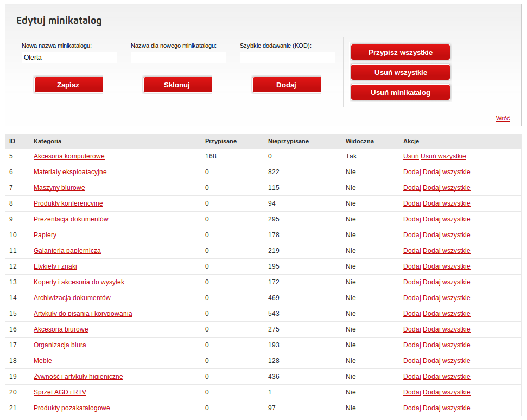The image size is (527, 420).
Task: Click Dodaj wszystkie for Akcesoria biurowe
Action: 446,329
